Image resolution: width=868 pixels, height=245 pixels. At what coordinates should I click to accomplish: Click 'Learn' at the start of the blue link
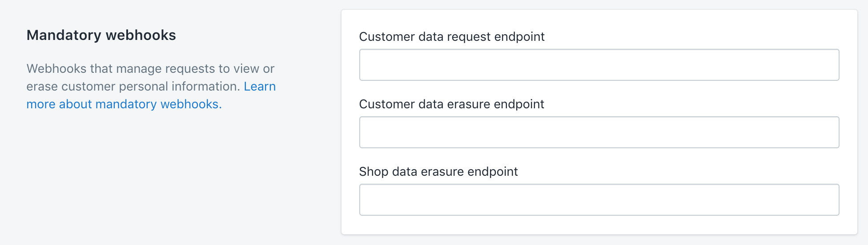tap(260, 86)
